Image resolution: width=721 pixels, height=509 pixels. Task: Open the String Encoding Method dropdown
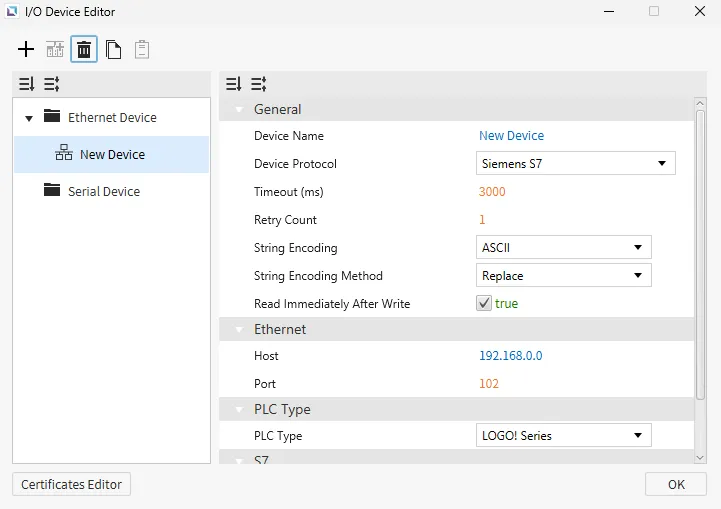point(563,275)
